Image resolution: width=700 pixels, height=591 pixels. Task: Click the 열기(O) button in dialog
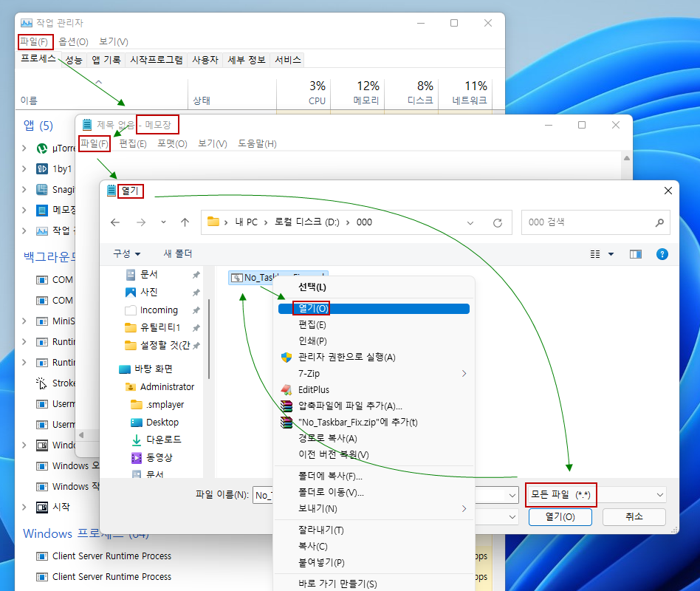point(560,517)
